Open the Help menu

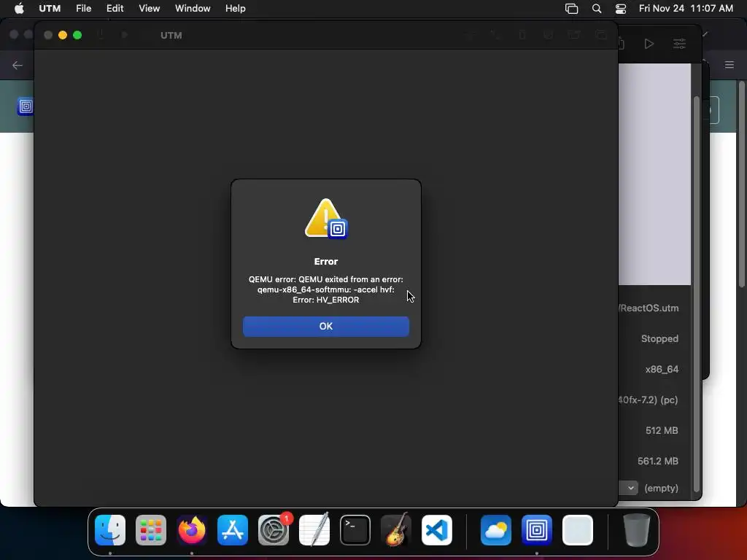tap(236, 9)
